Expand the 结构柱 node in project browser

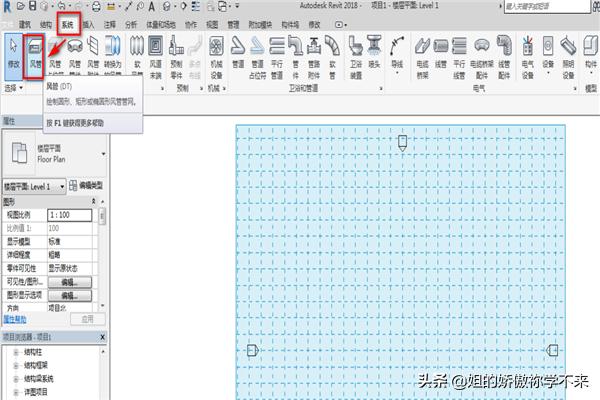click(x=16, y=352)
